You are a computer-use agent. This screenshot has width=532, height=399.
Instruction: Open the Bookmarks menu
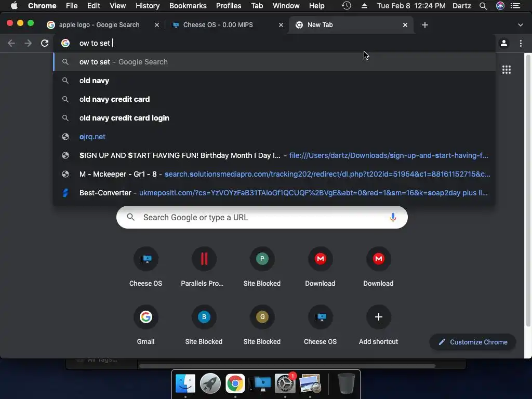click(x=188, y=6)
